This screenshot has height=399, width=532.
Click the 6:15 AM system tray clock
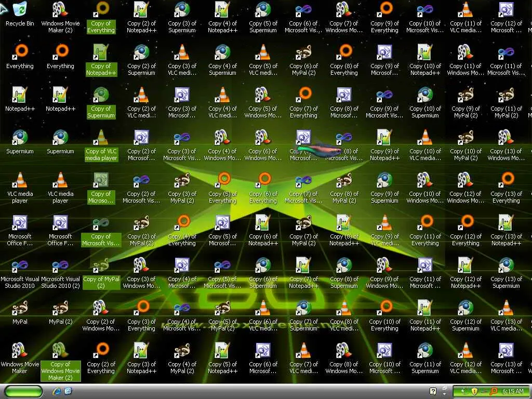(513, 391)
